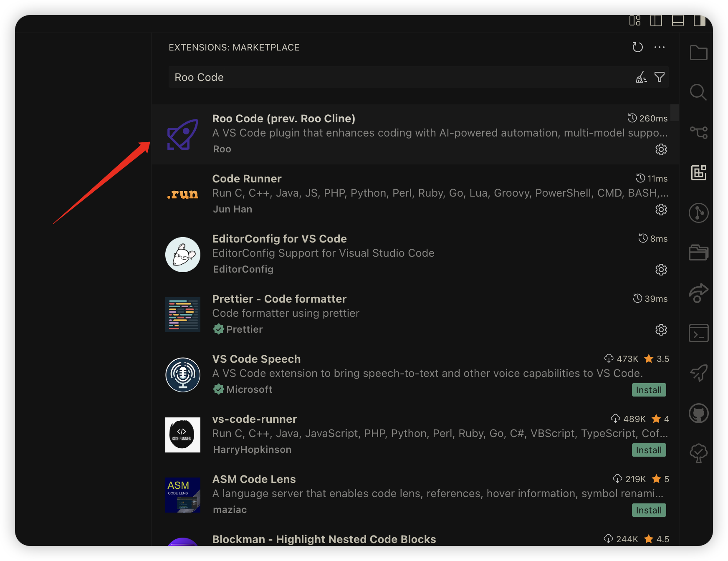This screenshot has height=561, width=728.
Task: Click the HarryHopkinson publisher name
Action: (x=252, y=450)
